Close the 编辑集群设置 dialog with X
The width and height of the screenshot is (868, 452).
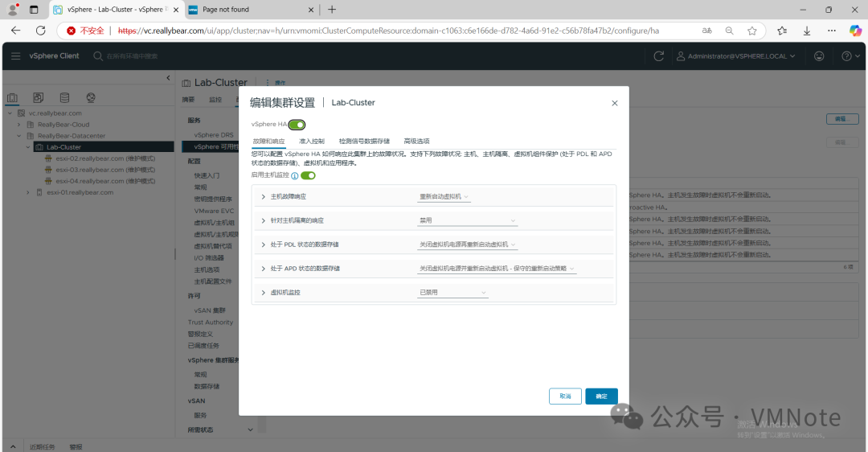615,103
